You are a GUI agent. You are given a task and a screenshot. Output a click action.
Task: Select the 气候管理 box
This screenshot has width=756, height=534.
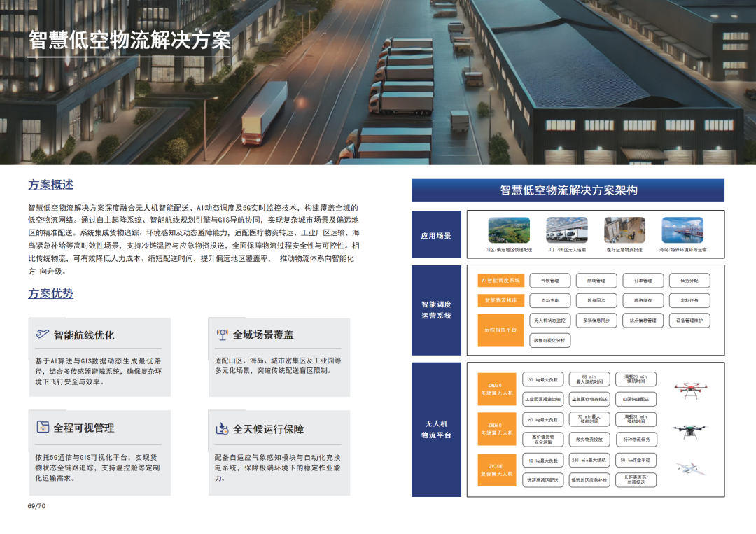point(549,281)
